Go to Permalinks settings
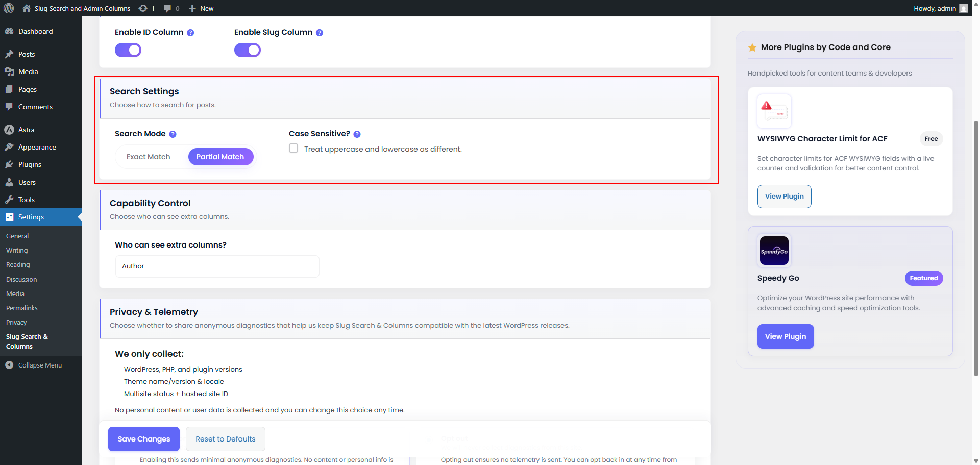This screenshot has height=465, width=980. pos(21,308)
